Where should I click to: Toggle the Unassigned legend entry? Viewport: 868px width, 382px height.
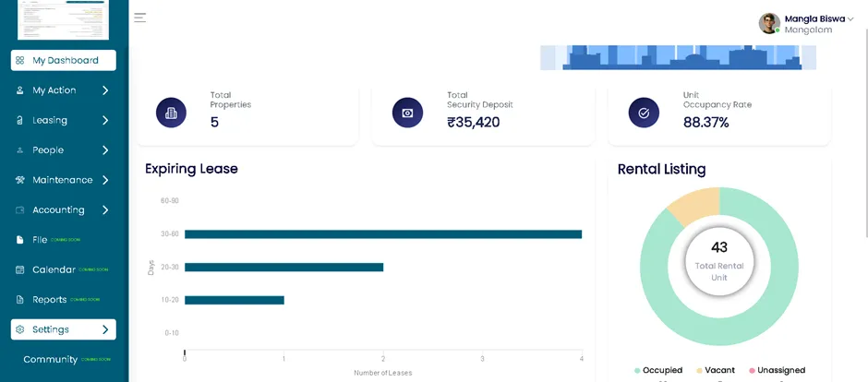tap(777, 370)
